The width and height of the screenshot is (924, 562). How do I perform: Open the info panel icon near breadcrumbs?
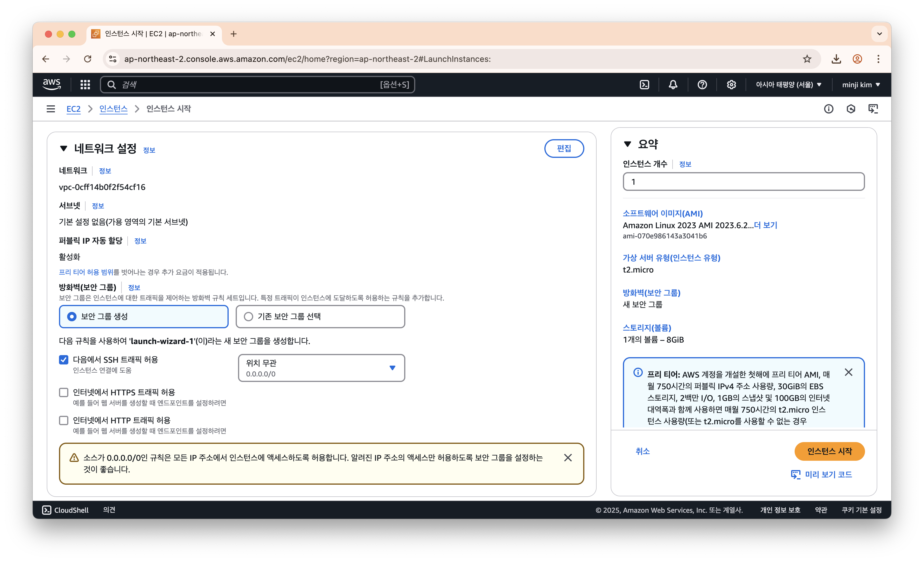click(x=829, y=109)
